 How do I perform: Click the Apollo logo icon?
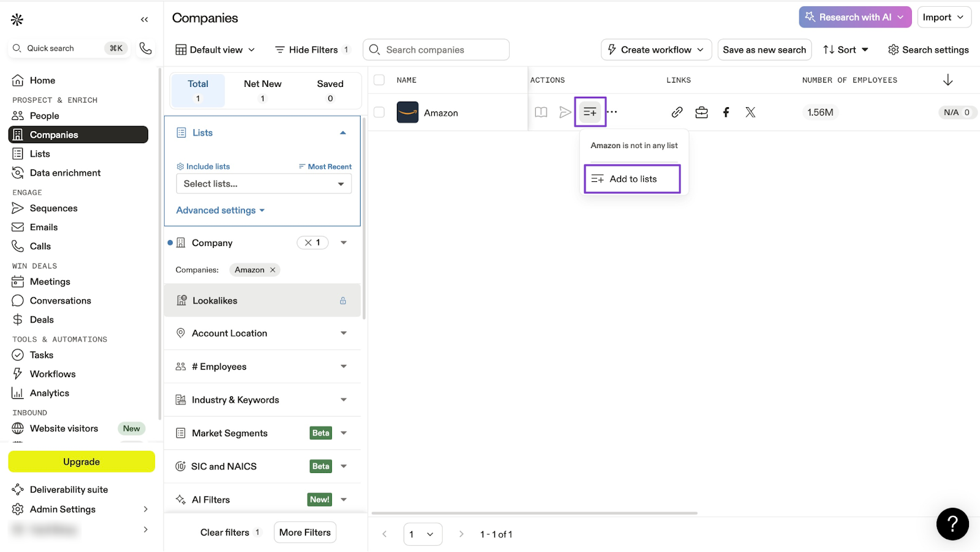pos(17,20)
